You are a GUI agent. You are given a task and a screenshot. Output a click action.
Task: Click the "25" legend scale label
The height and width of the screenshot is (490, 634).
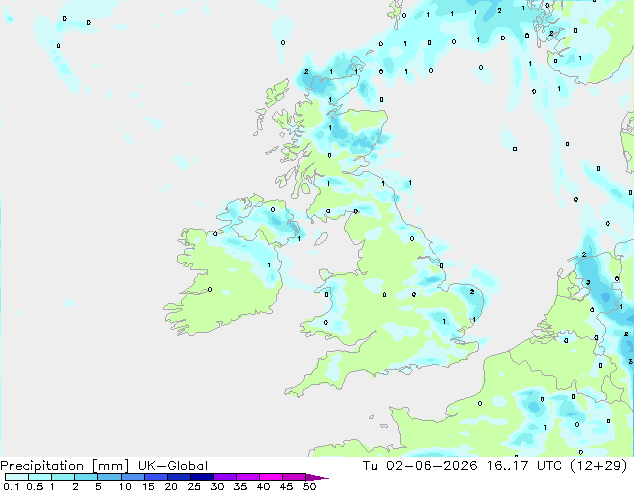194,486
